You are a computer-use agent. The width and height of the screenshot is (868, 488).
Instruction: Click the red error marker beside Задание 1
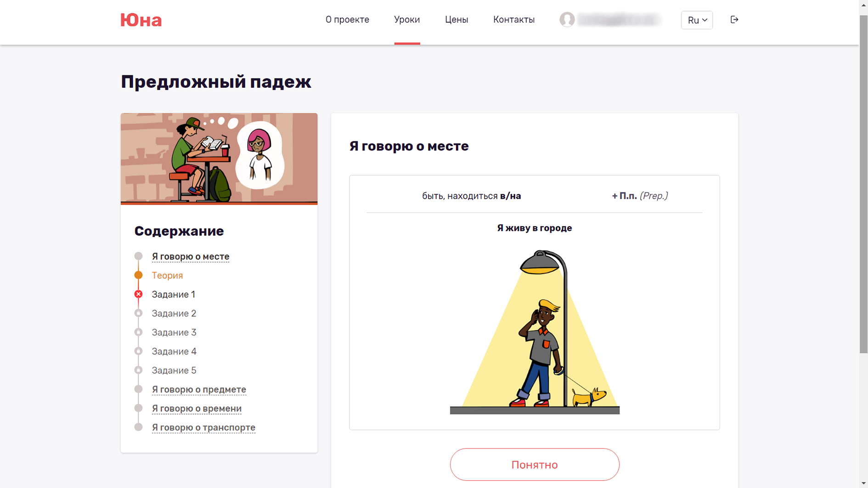pyautogui.click(x=138, y=294)
